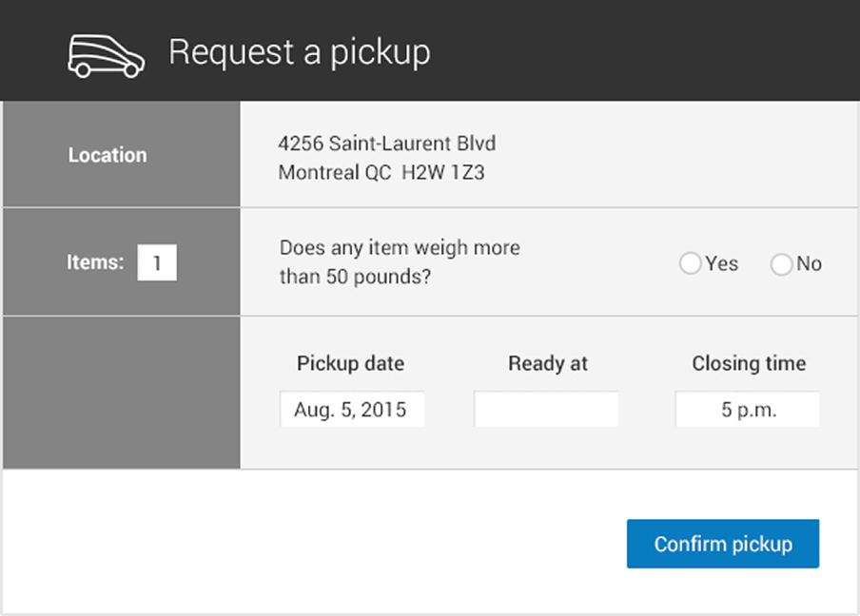Select the No radio button
Viewport: 860px width, 616px height.
tap(781, 263)
